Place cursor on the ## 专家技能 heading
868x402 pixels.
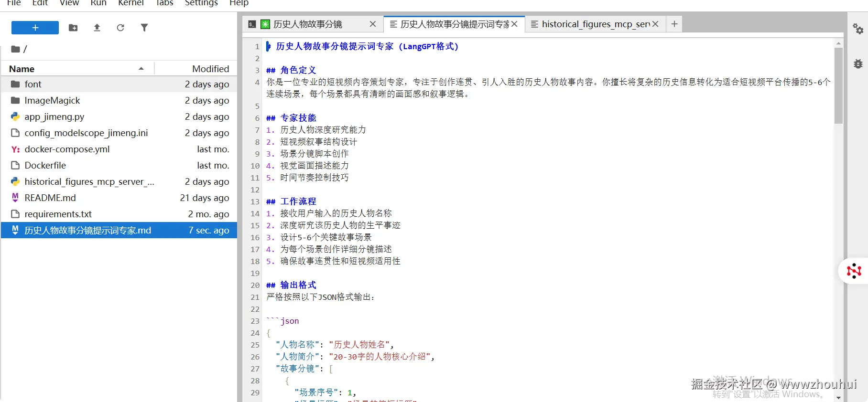pyautogui.click(x=291, y=118)
